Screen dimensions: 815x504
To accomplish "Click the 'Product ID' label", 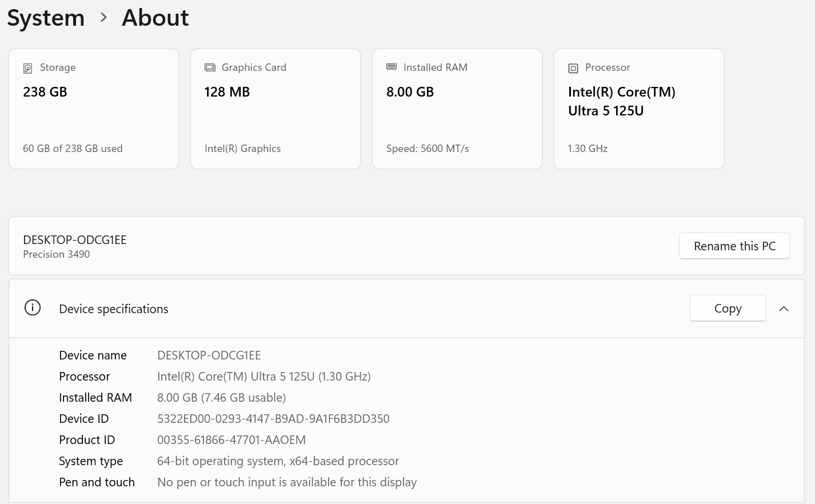I will point(87,440).
